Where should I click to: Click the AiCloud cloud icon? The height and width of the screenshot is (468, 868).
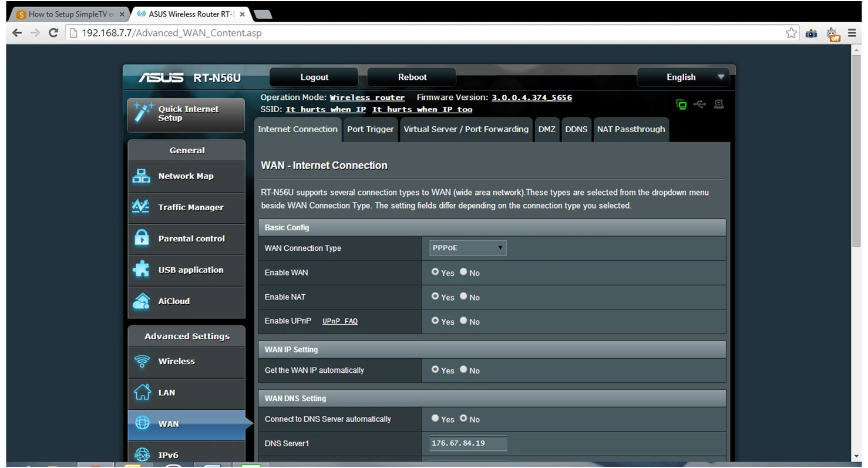pyautogui.click(x=142, y=301)
